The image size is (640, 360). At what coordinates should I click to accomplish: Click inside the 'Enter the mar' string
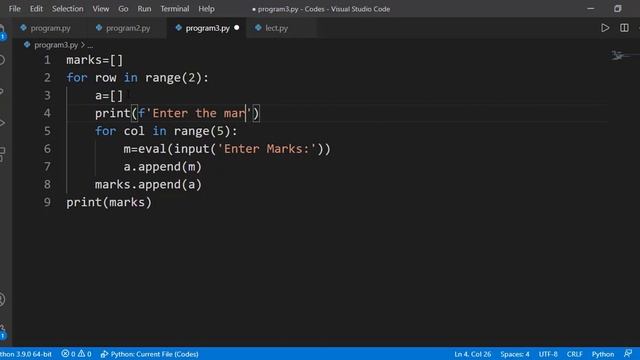[198, 113]
